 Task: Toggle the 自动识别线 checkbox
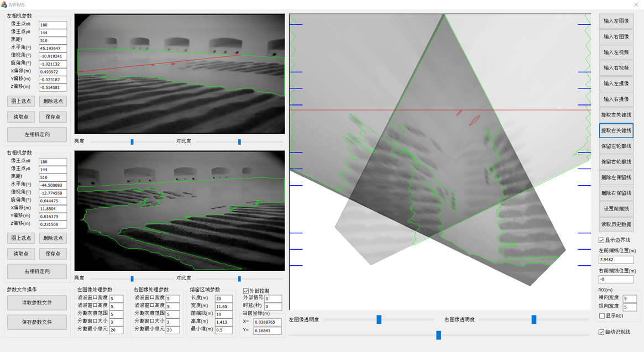(x=601, y=332)
